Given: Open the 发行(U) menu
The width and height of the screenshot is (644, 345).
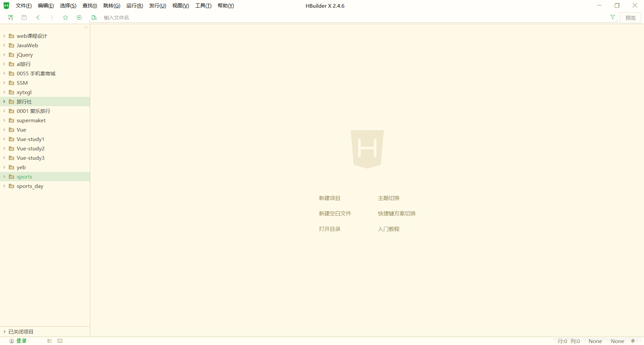Looking at the screenshot, I should point(158,6).
